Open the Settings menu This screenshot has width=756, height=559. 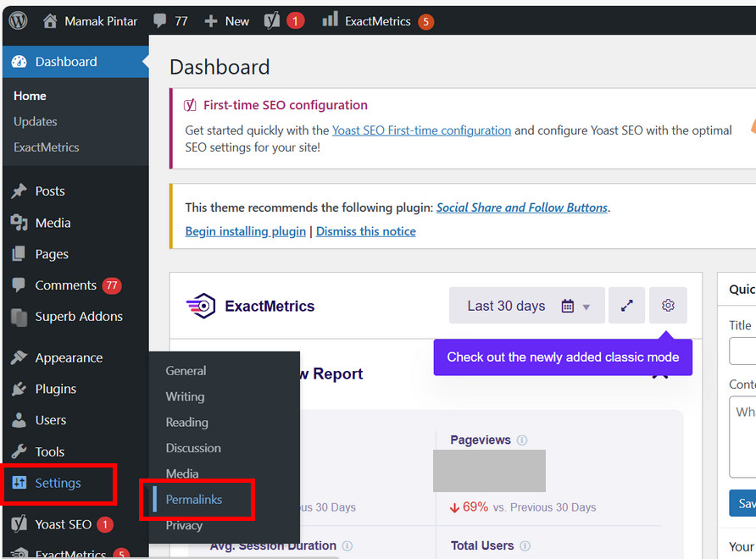click(58, 483)
